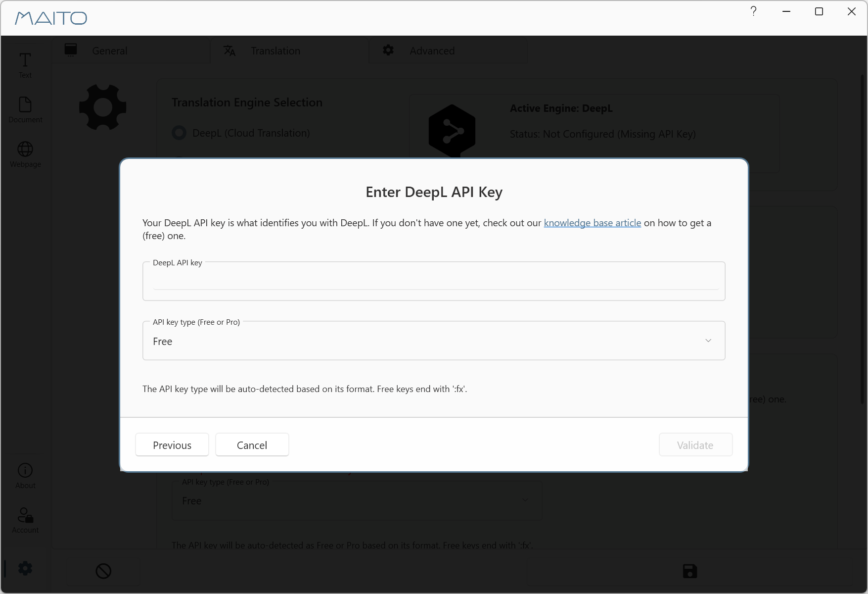Click the DeepL hexagon logo
Viewport: 868px width, 594px height.
coord(452,132)
